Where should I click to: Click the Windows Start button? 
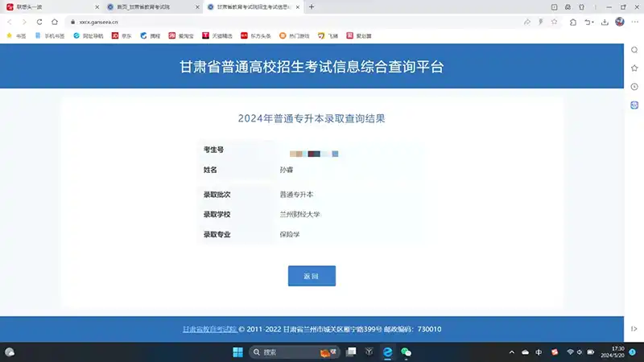tap(237, 352)
